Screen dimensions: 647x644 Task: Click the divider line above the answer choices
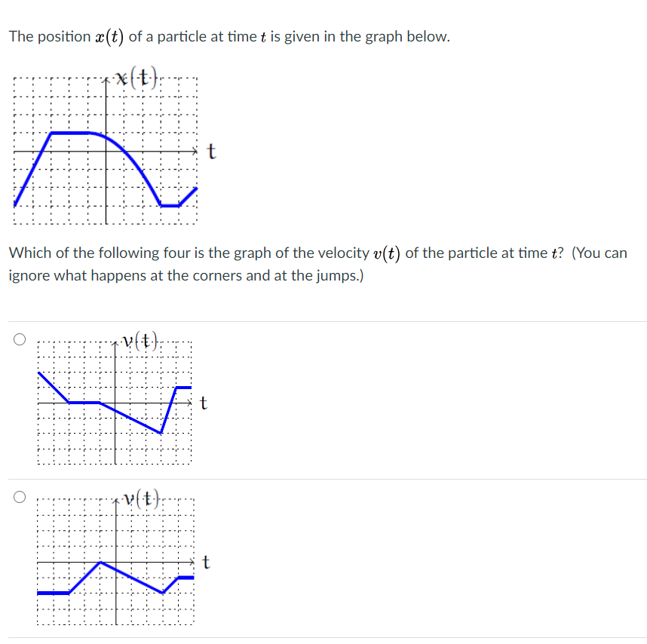(x=323, y=320)
